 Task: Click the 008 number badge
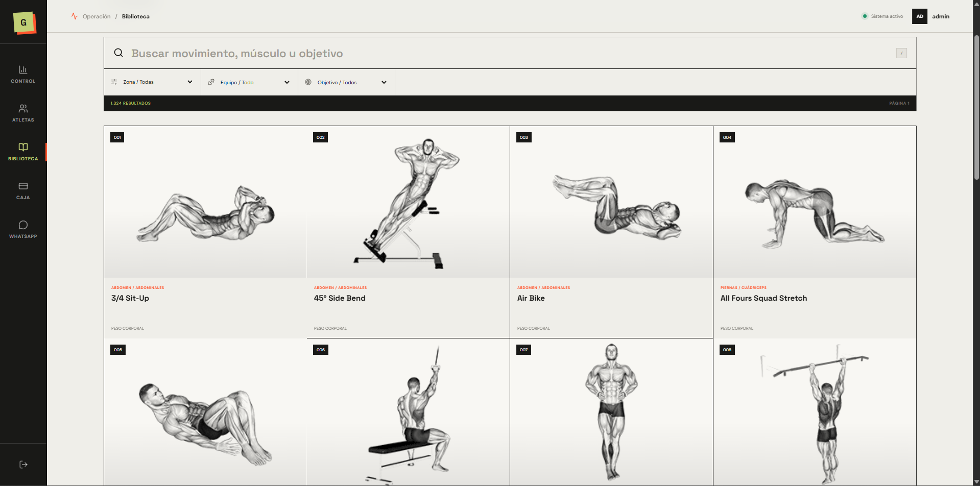[727, 350]
